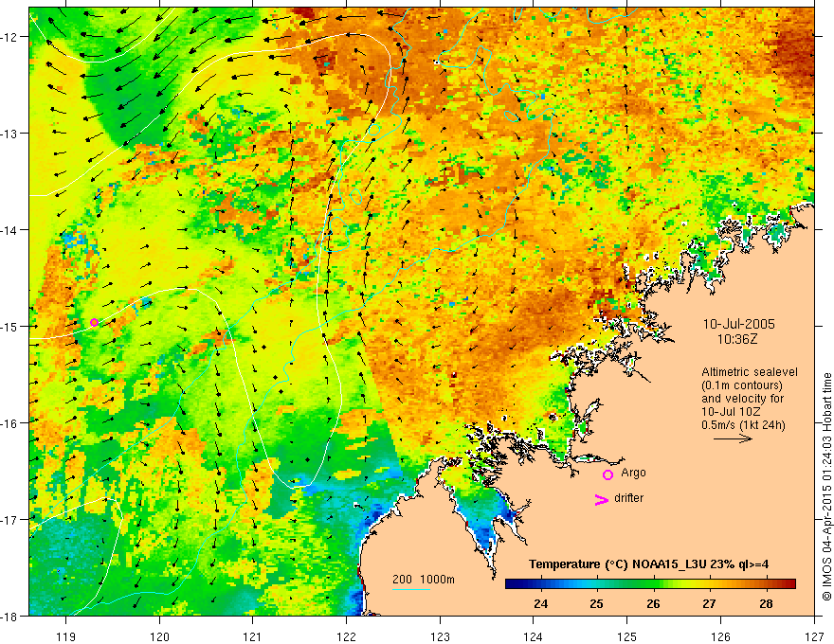This screenshot has width=834, height=644.
Task: Click latitude axis label '-18'
Action: pyautogui.click(x=10, y=616)
